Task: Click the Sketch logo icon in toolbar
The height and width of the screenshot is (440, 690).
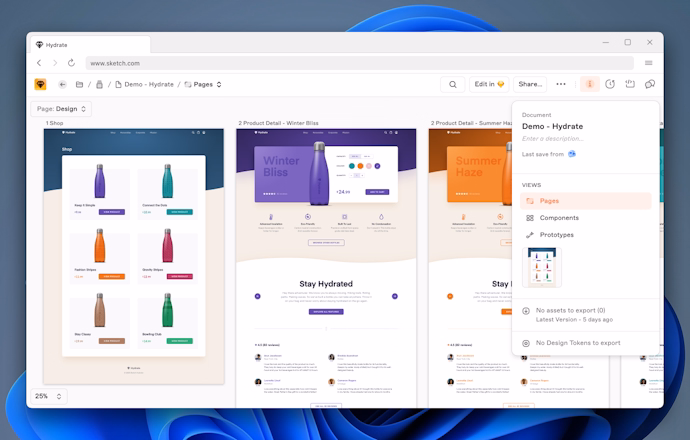Action: pos(40,85)
